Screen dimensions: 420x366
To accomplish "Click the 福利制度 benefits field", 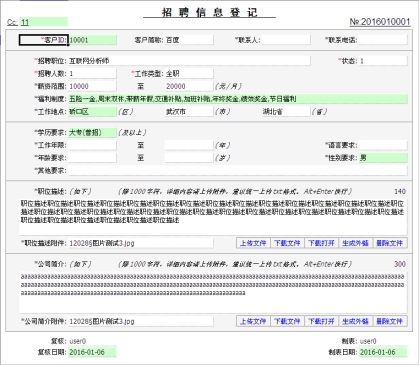I will pyautogui.click(x=238, y=99).
